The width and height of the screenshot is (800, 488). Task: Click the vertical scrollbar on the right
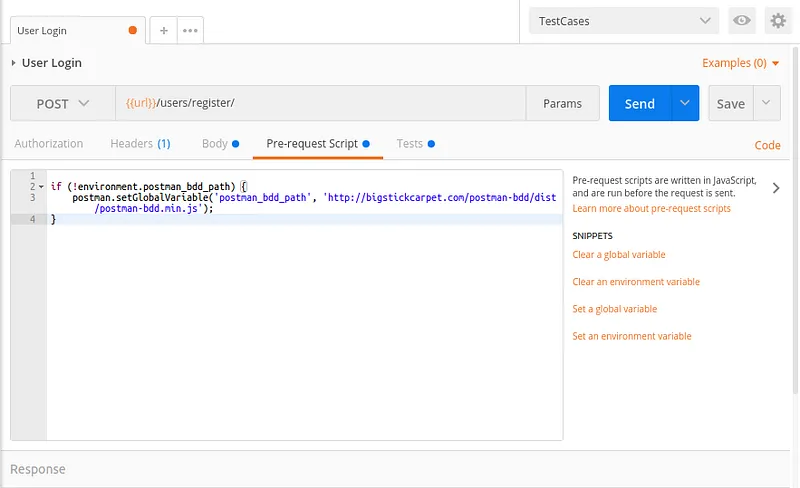[795, 219]
